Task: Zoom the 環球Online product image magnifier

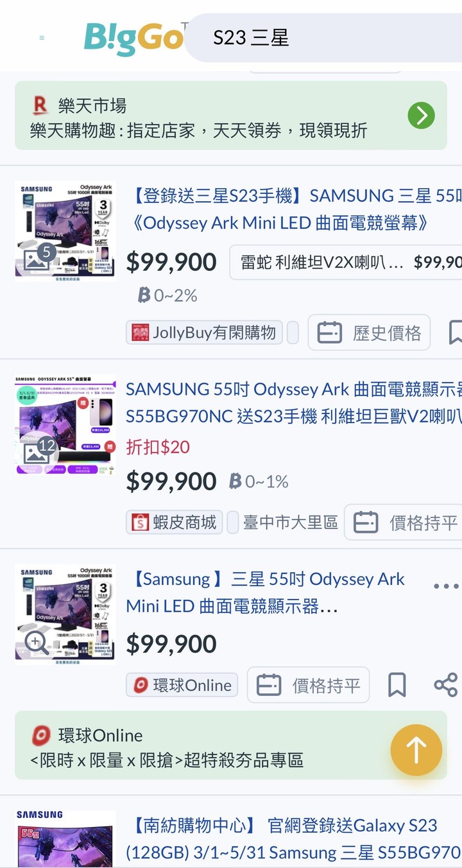Action: 37,641
